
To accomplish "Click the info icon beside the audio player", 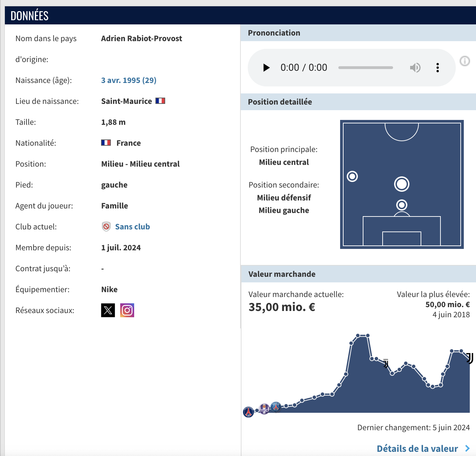I will click(465, 61).
